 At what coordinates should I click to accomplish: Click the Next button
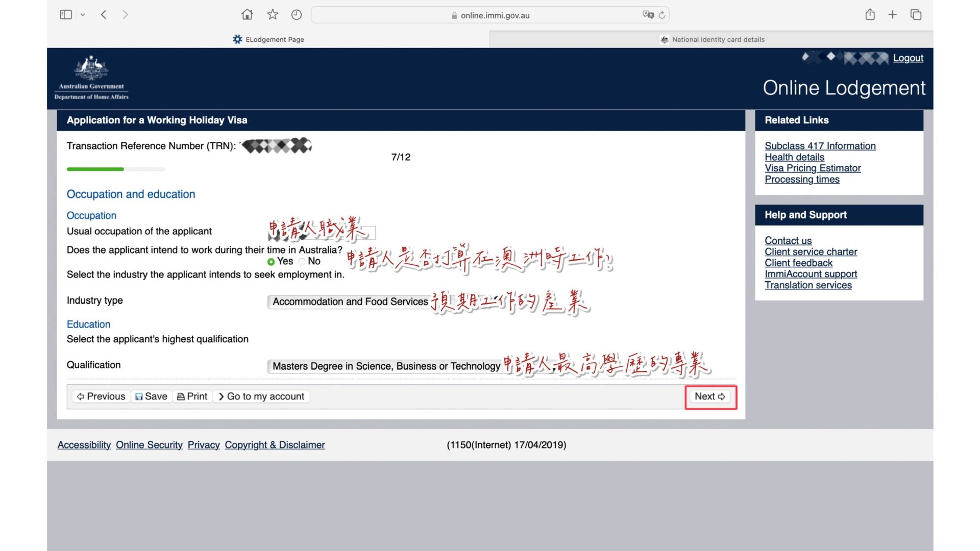710,396
